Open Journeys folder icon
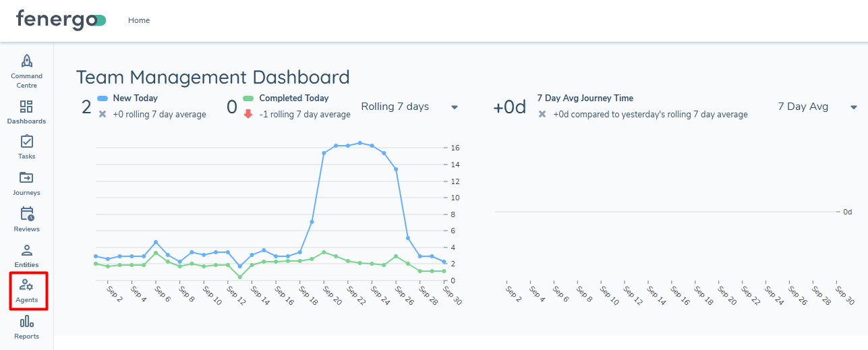Image resolution: width=868 pixels, height=350 pixels. 26,178
